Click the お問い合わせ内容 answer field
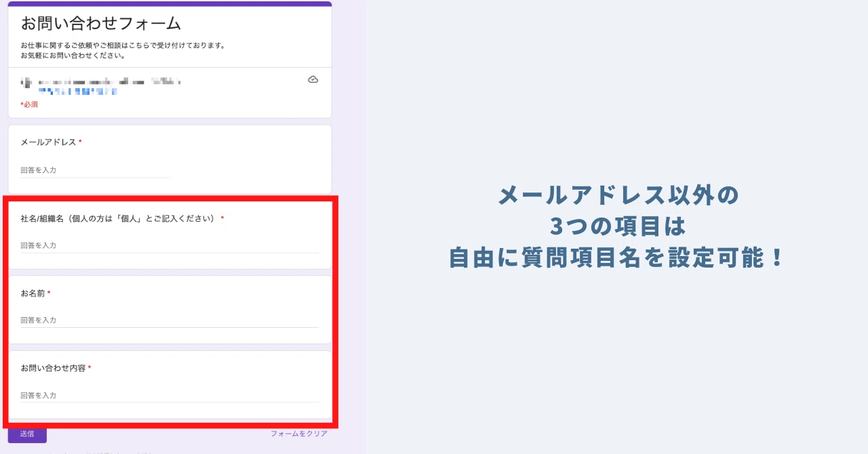868x454 pixels. click(x=170, y=395)
